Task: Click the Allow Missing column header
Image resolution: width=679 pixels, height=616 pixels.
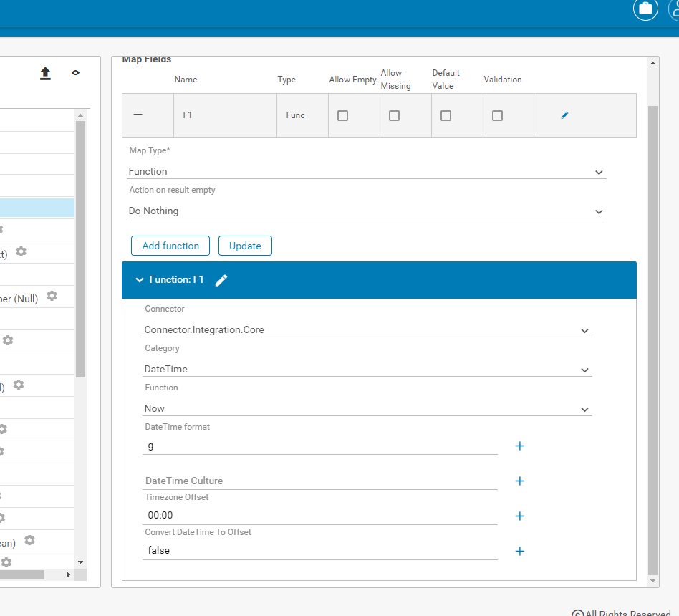Action: tap(396, 80)
